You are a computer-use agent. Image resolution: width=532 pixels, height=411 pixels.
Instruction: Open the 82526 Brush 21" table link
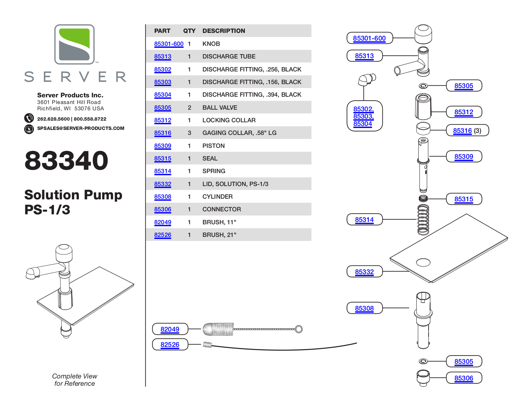[x=163, y=235]
